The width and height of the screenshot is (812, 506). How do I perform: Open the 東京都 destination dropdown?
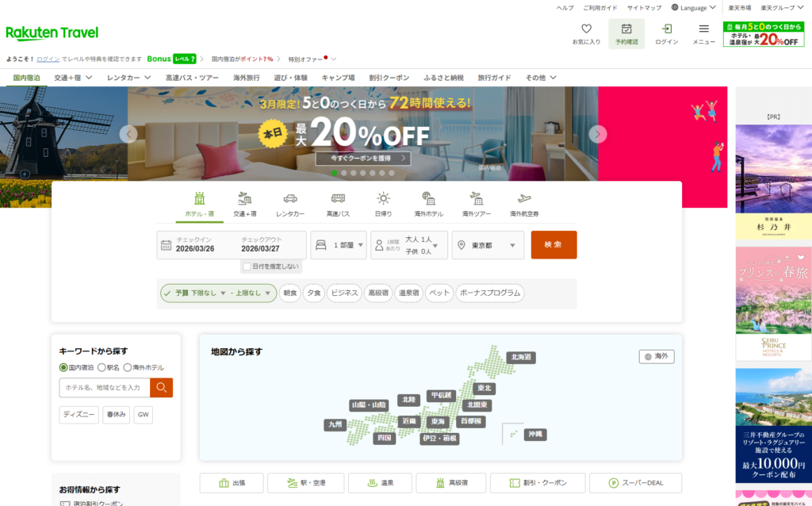pyautogui.click(x=488, y=246)
